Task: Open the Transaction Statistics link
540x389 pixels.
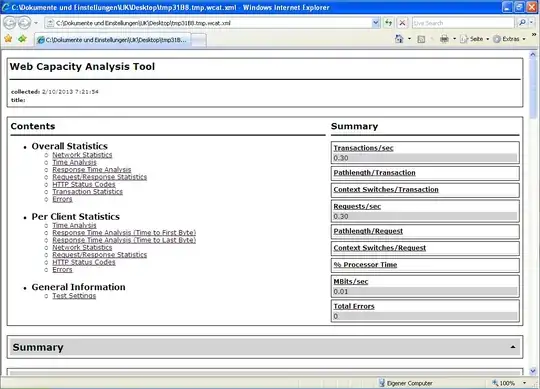Action: [x=87, y=192]
